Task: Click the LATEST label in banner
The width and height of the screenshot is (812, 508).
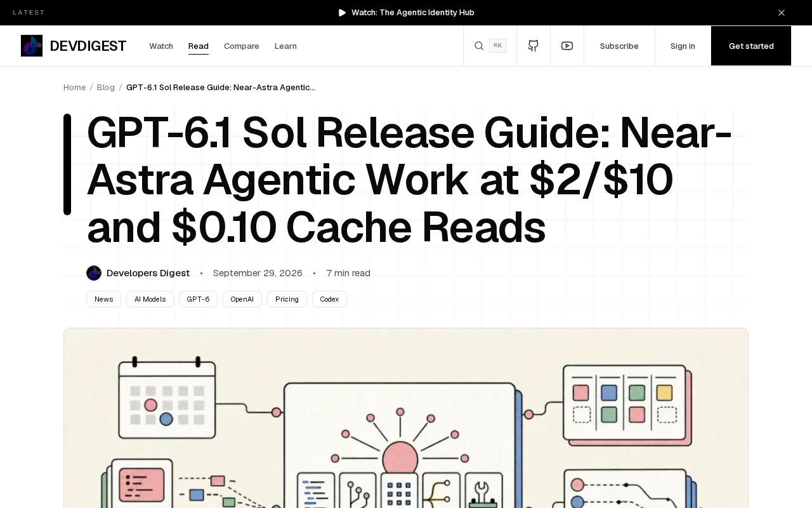Action: pos(29,13)
